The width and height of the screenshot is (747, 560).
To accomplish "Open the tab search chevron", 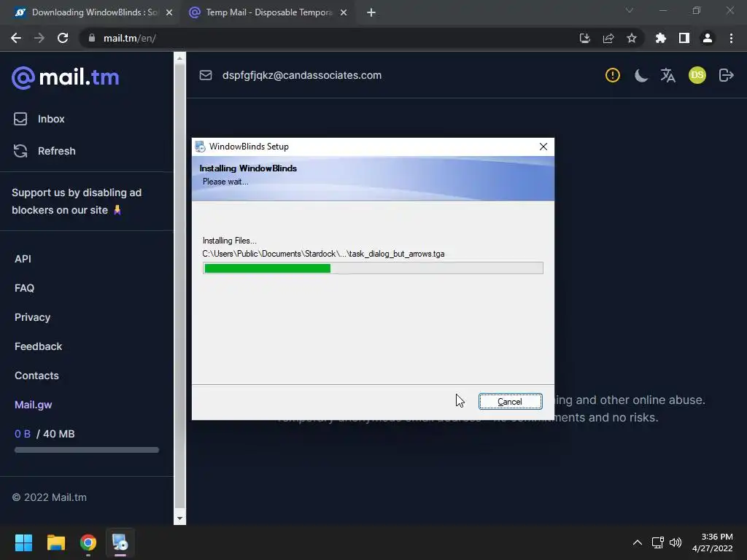I will coord(630,10).
